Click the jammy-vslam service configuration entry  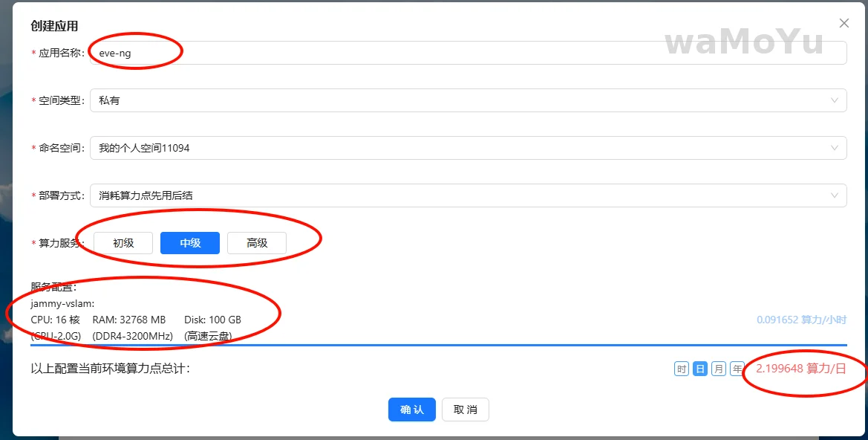coord(63,303)
